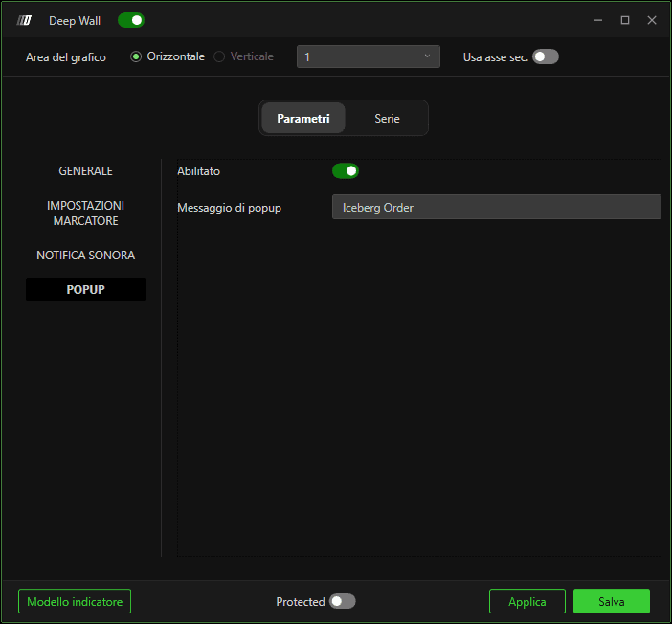This screenshot has width=672, height=624.
Task: Open the NOTIFICA SONORA section
Action: click(86, 255)
